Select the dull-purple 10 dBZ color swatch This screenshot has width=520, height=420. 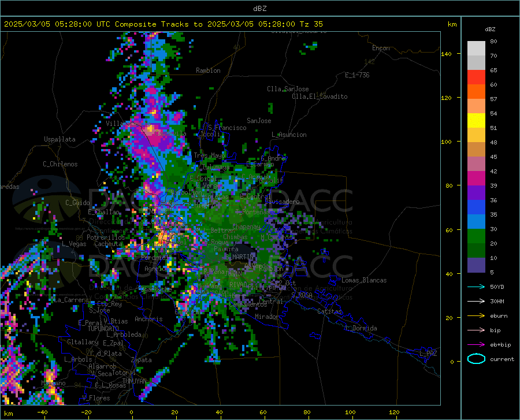point(476,265)
